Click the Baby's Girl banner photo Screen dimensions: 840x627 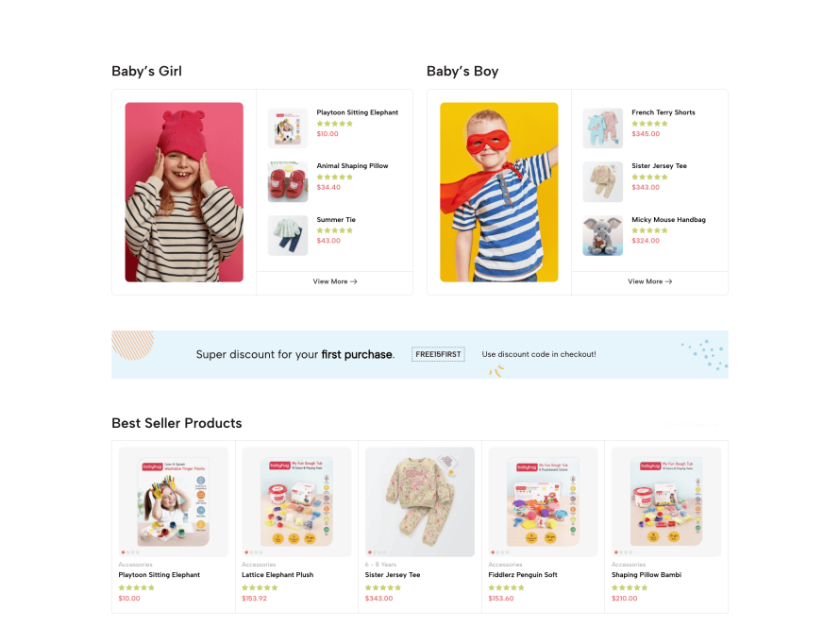tap(184, 192)
